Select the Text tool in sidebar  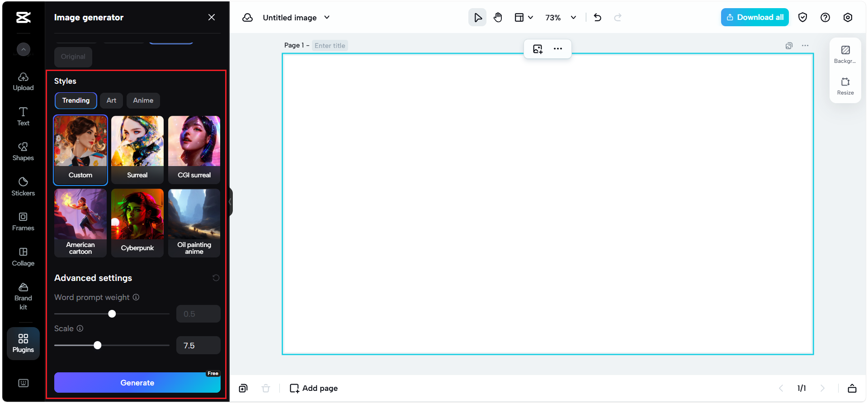point(23,116)
